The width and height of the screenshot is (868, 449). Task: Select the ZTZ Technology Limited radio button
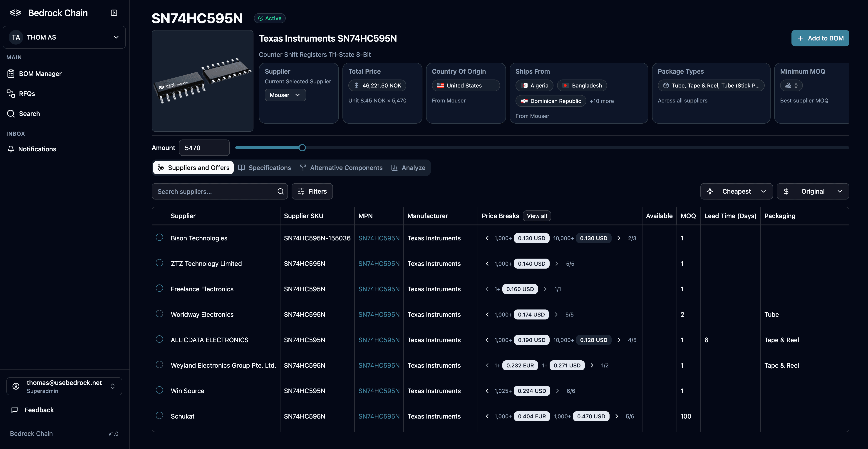point(159,263)
